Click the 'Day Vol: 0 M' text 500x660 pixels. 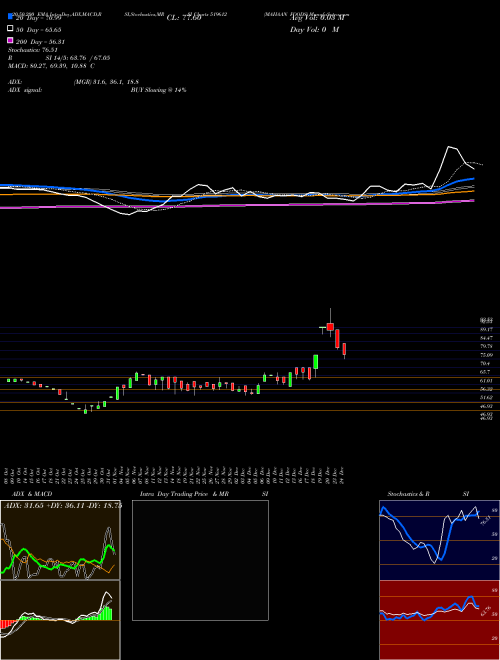(x=314, y=29)
